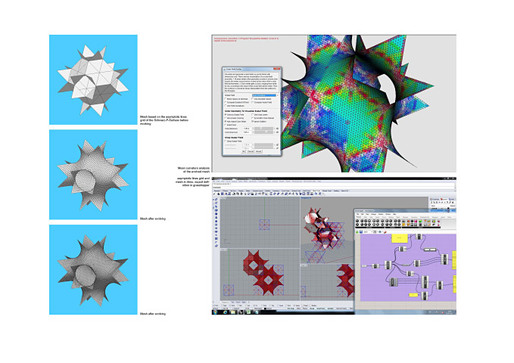The image size is (514, 363).
Task: Toggle the Wrap Scalar Field checkbox
Action: [x=226, y=141]
